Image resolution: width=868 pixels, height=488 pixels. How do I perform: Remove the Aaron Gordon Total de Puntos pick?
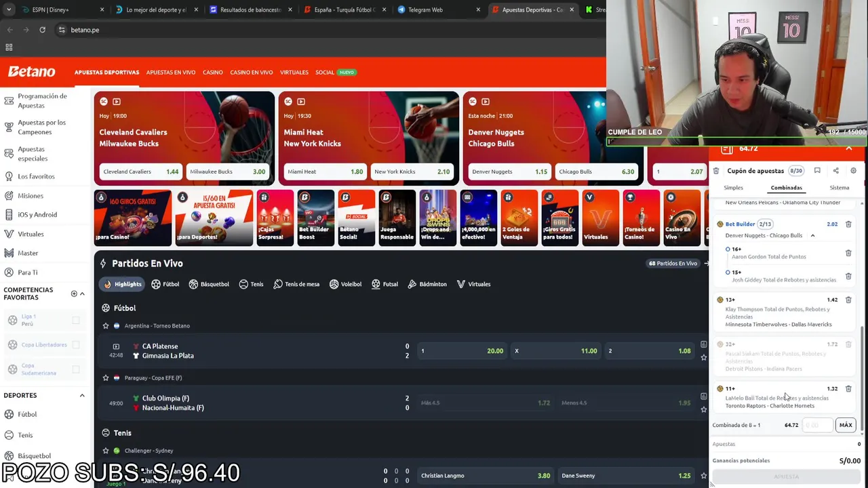click(x=848, y=253)
